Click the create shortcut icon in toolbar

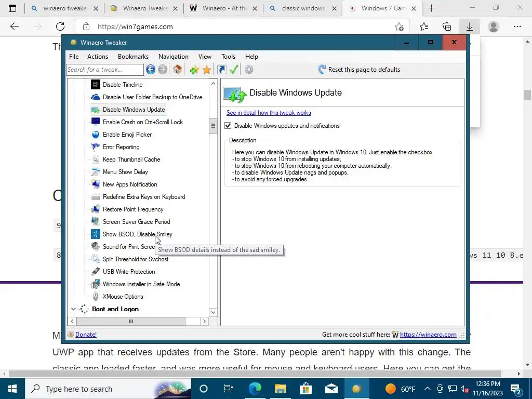(221, 70)
